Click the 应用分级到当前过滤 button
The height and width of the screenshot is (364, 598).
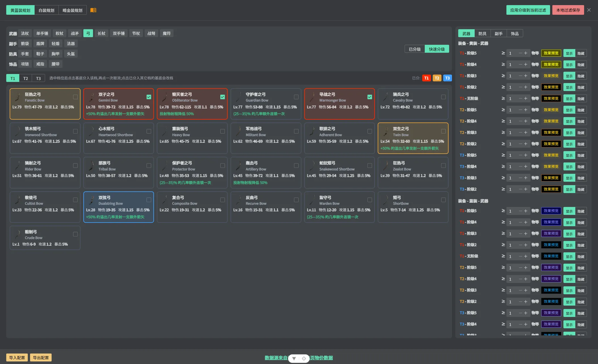tap(528, 10)
